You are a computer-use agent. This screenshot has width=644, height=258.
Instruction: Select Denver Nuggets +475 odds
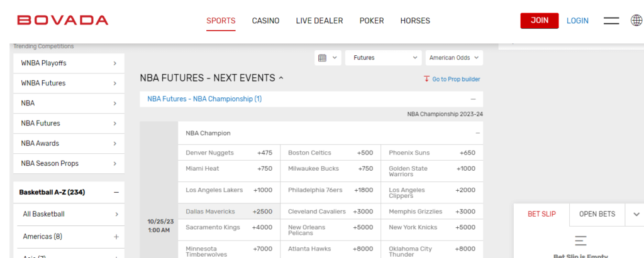click(264, 153)
